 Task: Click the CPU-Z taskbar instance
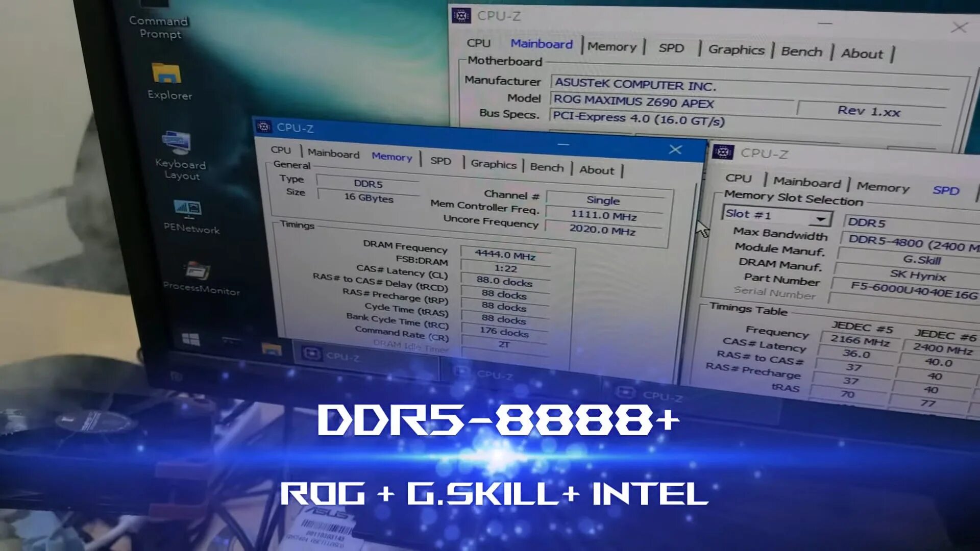pyautogui.click(x=342, y=356)
